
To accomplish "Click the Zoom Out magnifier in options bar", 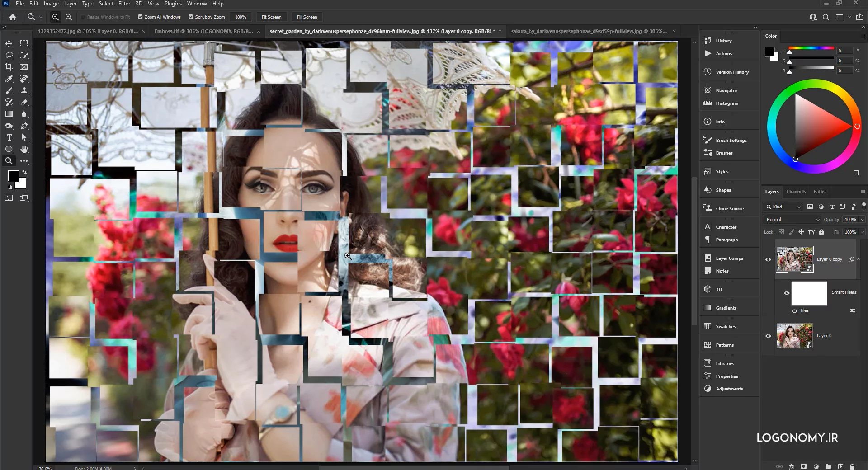I will coord(69,17).
